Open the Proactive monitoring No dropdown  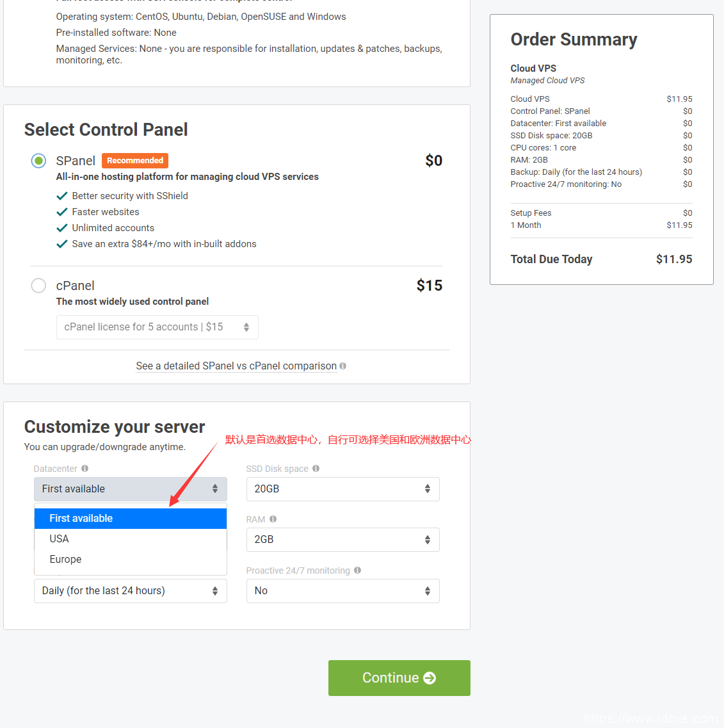point(342,591)
